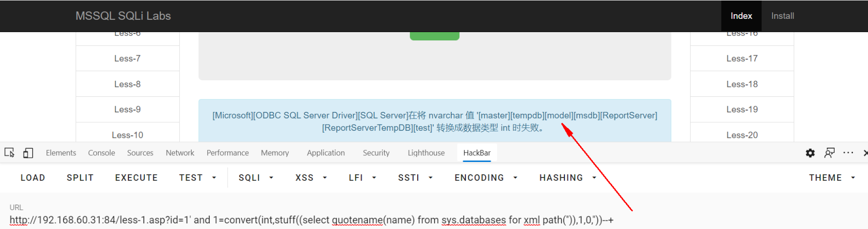Open lesson Less-10
The width and height of the screenshot is (868, 229).
pos(127,134)
